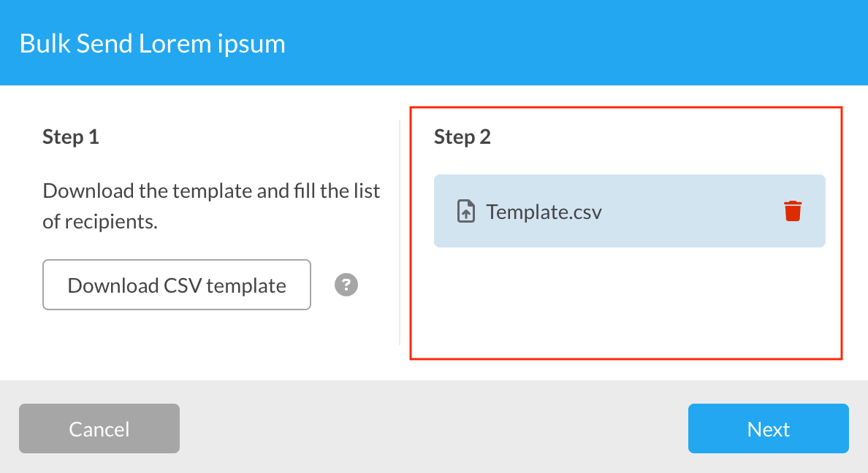
Task: Click the Bulk Send Lorem ipsum title
Action: [x=152, y=44]
